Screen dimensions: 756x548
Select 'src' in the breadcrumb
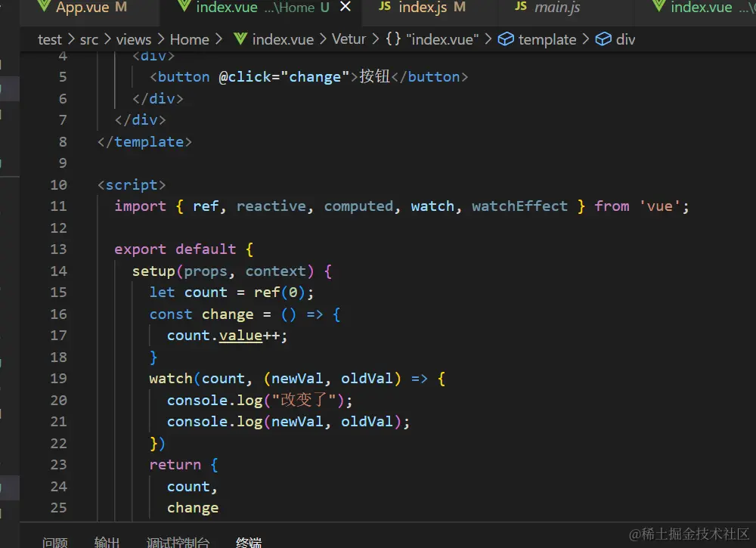tap(89, 39)
